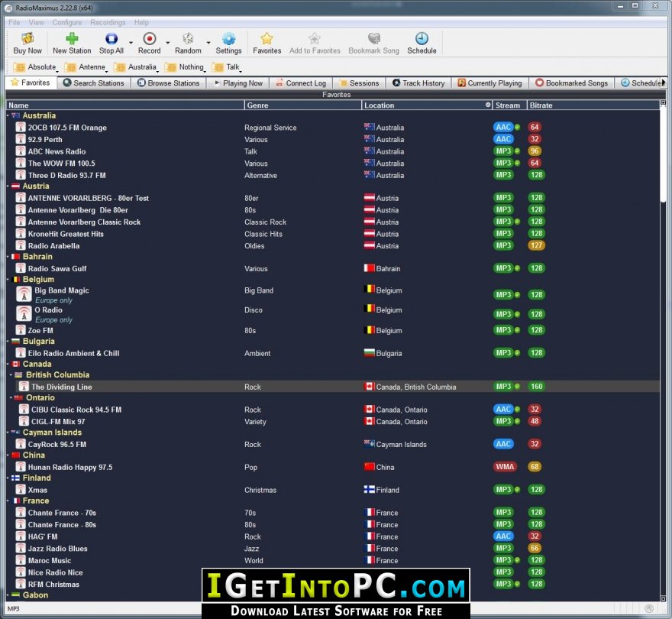This screenshot has height=619, width=672.
Task: Sort list by the Stream column header
Action: [x=509, y=105]
